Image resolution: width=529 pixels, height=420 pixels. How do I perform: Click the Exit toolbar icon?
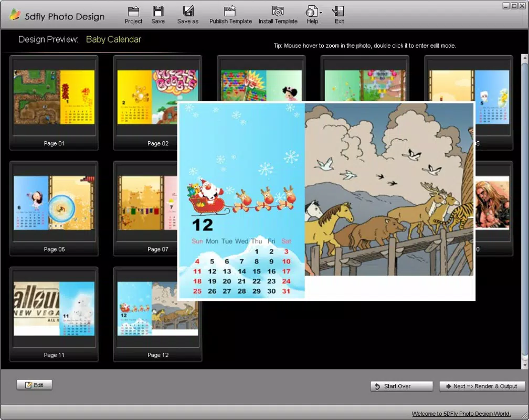(338, 15)
